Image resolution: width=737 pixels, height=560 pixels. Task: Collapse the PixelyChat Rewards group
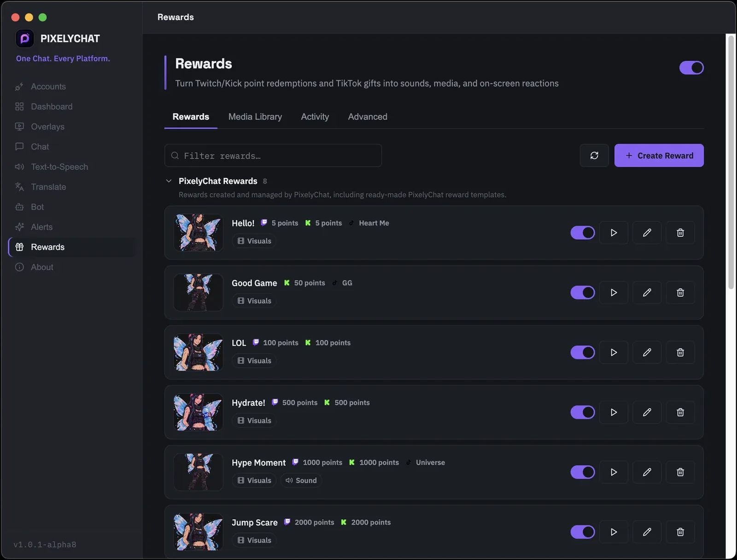[x=169, y=181]
